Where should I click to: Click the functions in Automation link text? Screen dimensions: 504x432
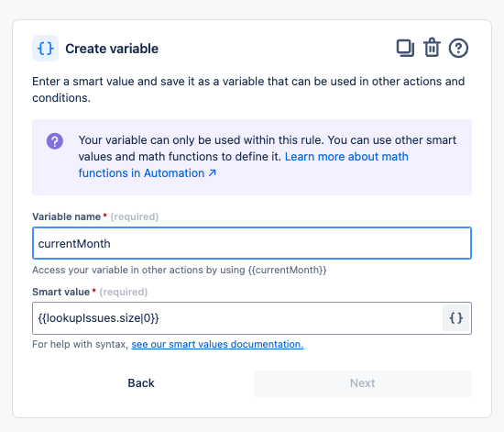tap(141, 173)
